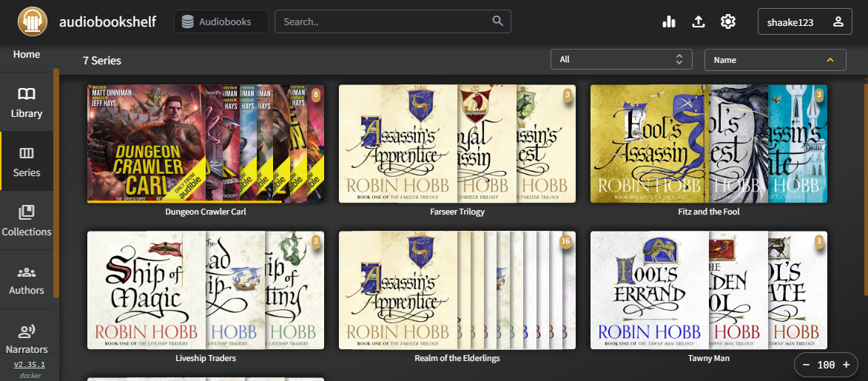Image resolution: width=868 pixels, height=381 pixels.
Task: Click the Series sidebar icon
Action: pos(27,153)
